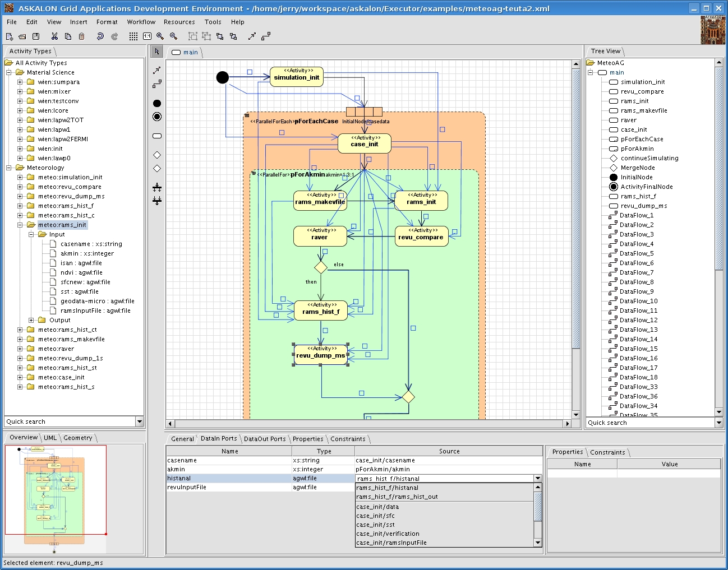
Task: Click the canvas vertical scrollbar thumb
Action: click(576, 207)
